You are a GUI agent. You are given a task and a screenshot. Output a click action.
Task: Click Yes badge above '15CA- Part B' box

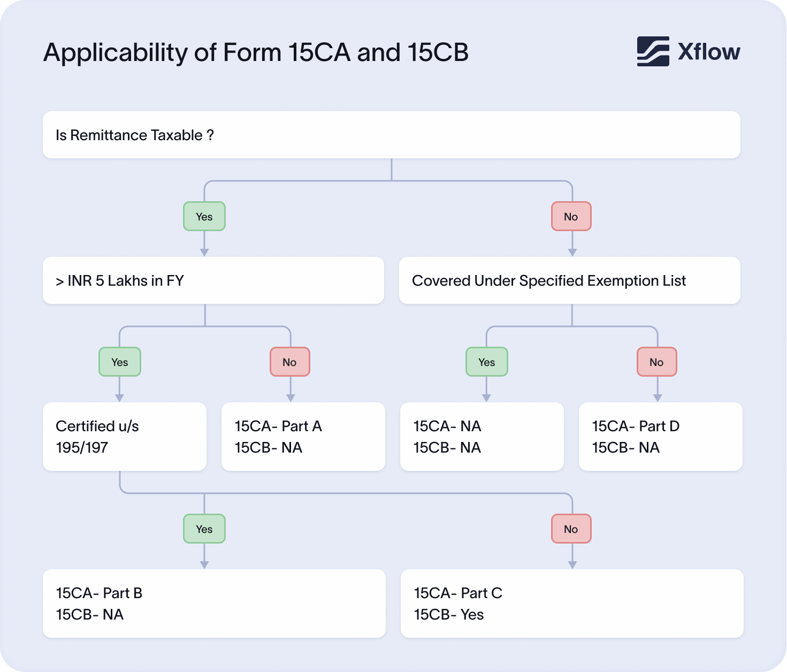[204, 529]
